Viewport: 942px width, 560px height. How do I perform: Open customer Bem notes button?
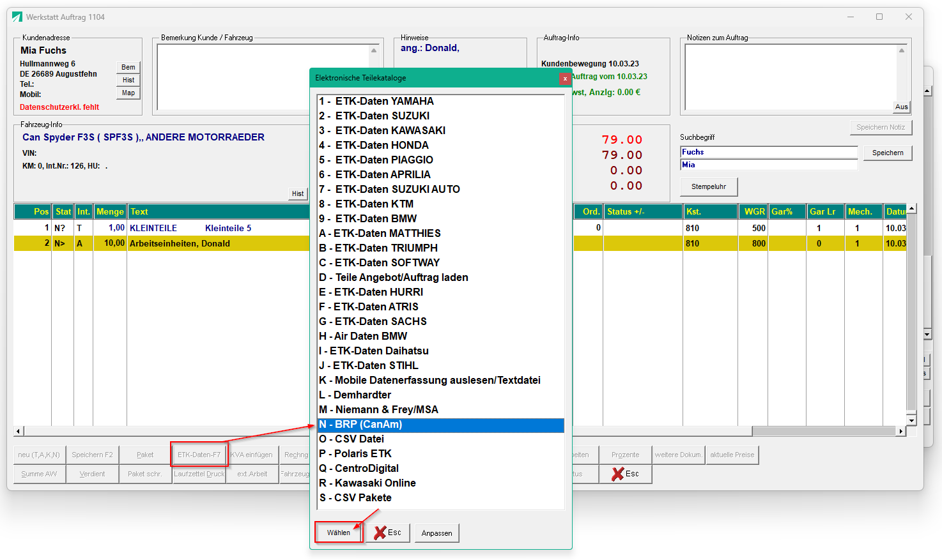[x=128, y=67]
